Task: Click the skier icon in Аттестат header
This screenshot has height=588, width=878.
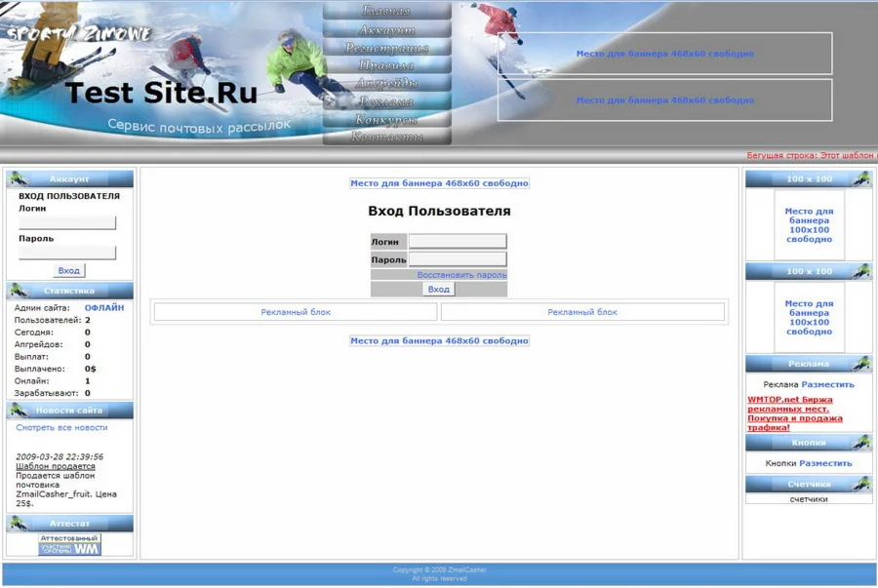Action: [x=20, y=523]
